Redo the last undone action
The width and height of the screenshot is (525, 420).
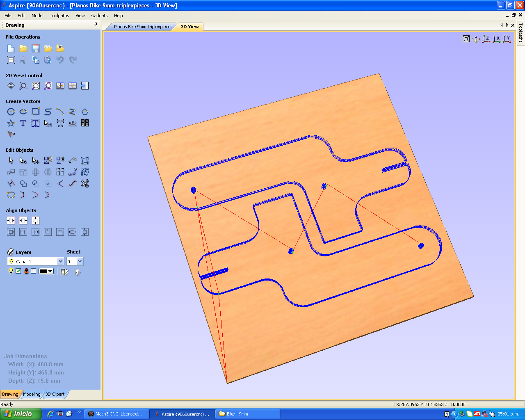tap(73, 60)
